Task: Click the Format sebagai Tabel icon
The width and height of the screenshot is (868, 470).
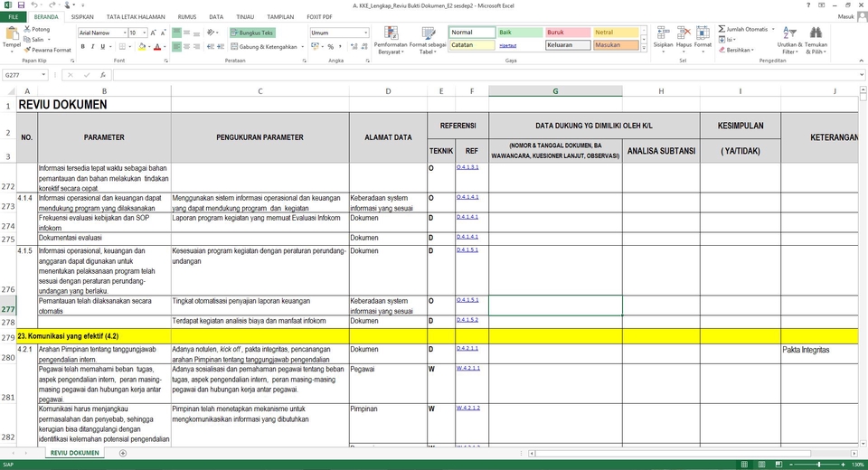Action: click(428, 40)
